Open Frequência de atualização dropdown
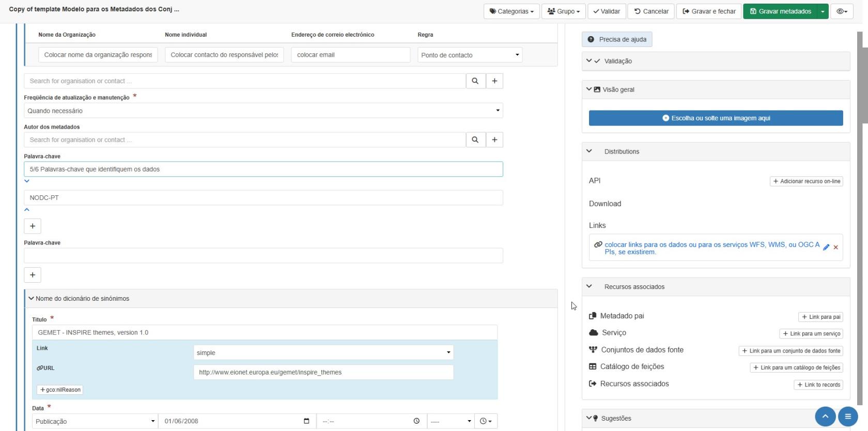This screenshot has width=868, height=431. pos(263,111)
